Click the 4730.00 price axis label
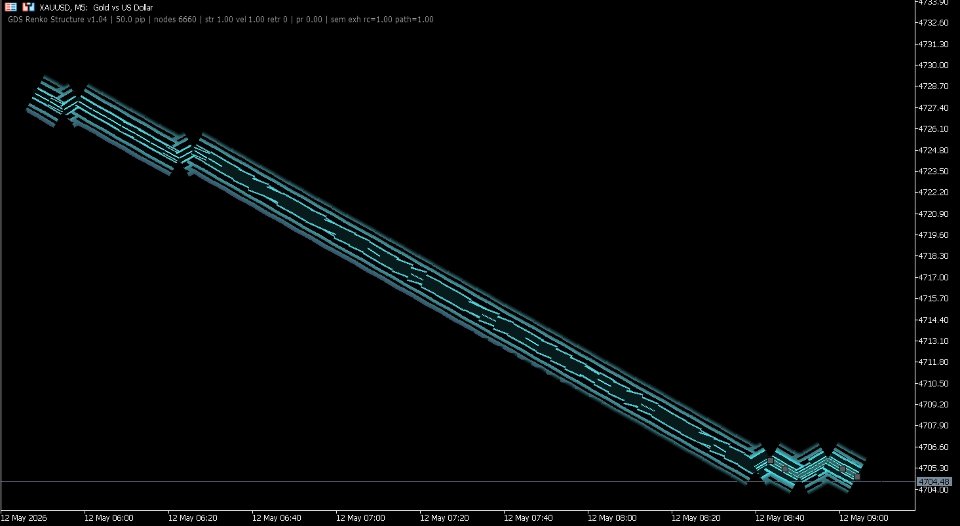 934,65
